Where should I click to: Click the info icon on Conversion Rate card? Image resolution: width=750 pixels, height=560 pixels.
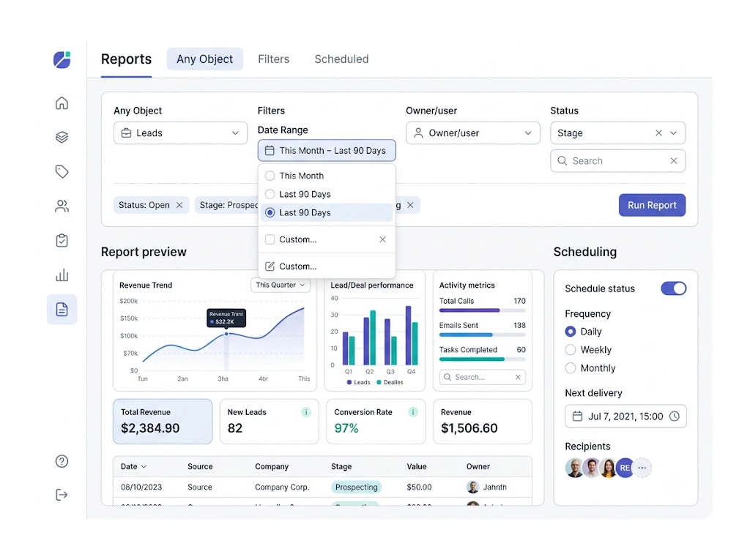tap(413, 412)
